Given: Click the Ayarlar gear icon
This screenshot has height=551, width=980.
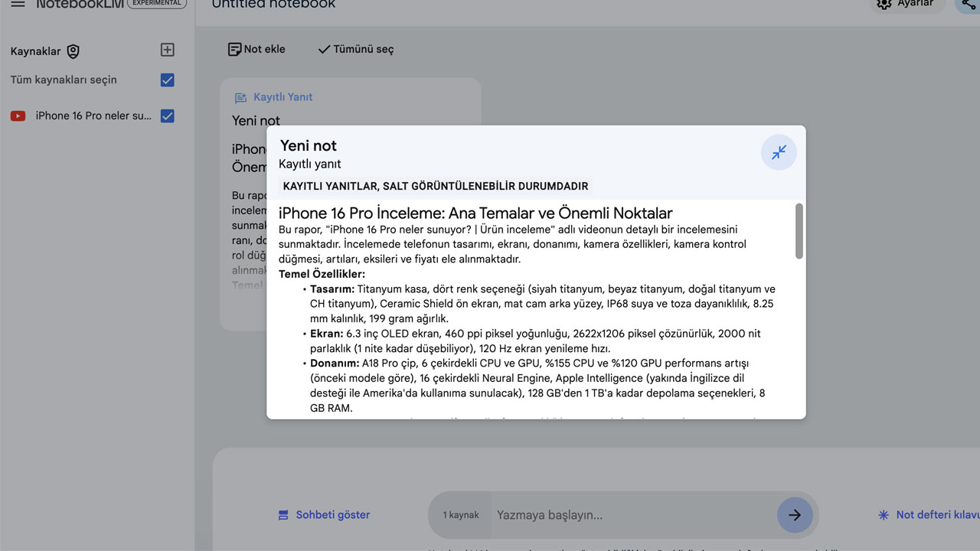Looking at the screenshot, I should click(x=884, y=4).
